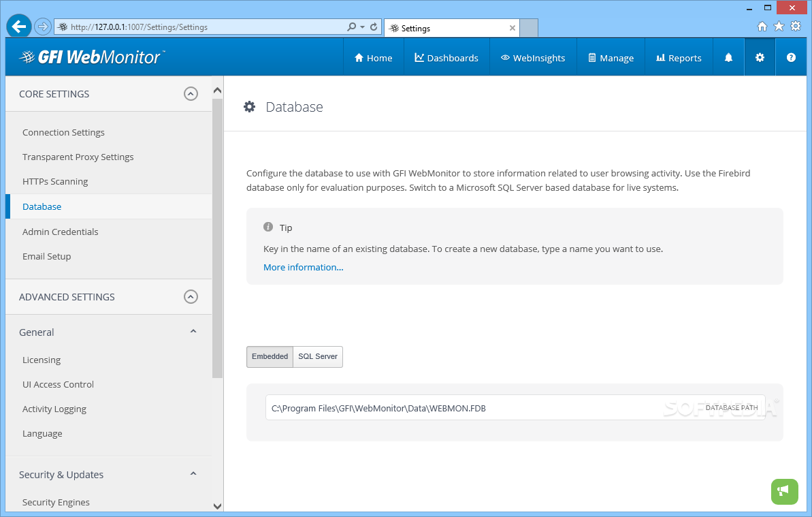The image size is (812, 517).
Task: Click the search magnifier in address bar
Action: pos(352,27)
